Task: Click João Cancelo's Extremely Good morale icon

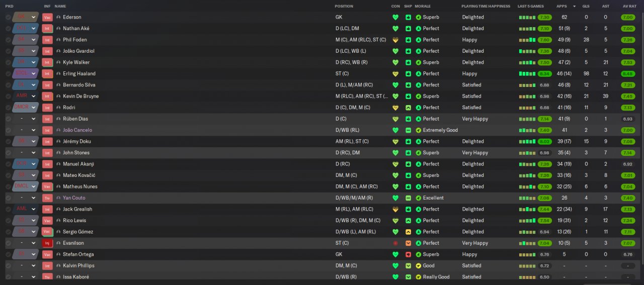Action: click(419, 130)
